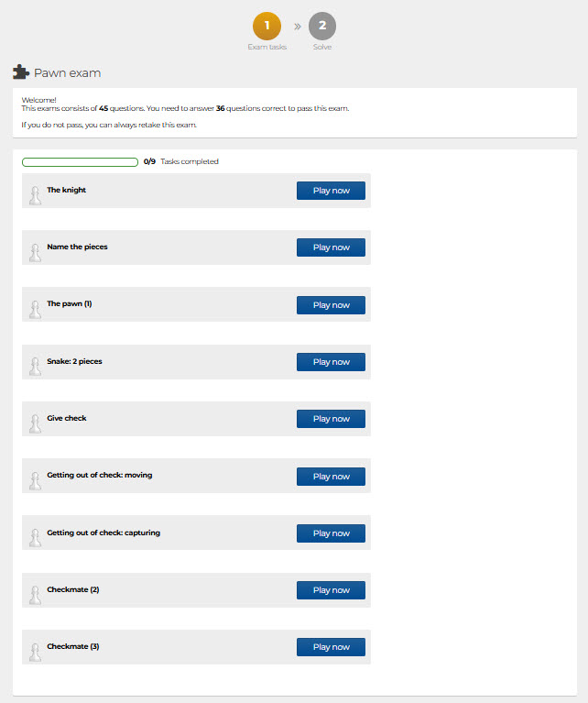Click the pawn icon beside Give check
Viewport: 588px width, 703px height.
pyautogui.click(x=35, y=423)
